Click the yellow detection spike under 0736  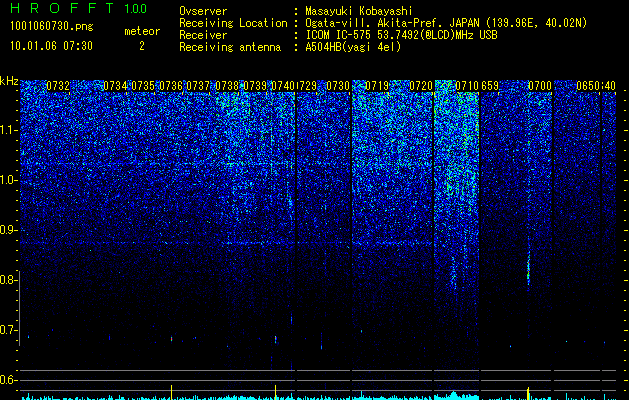[x=172, y=392]
